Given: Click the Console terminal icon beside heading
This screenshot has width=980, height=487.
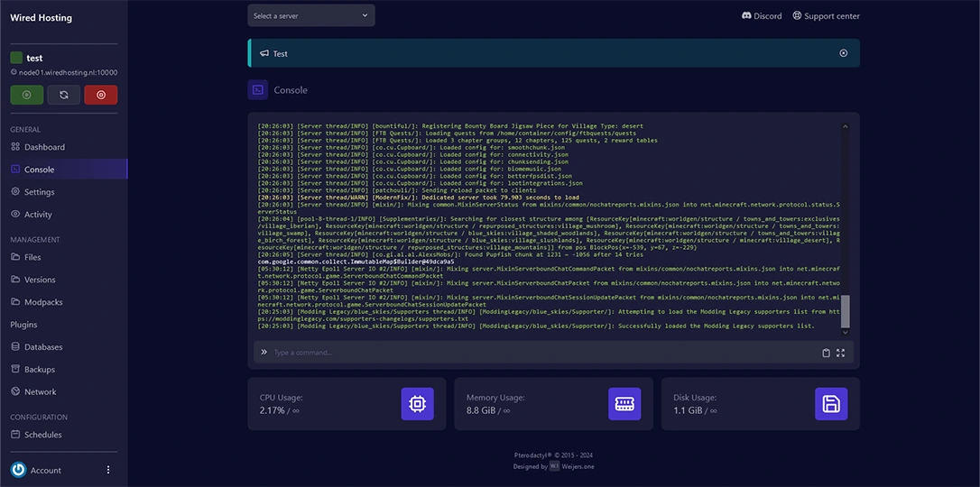Looking at the screenshot, I should tap(258, 90).
